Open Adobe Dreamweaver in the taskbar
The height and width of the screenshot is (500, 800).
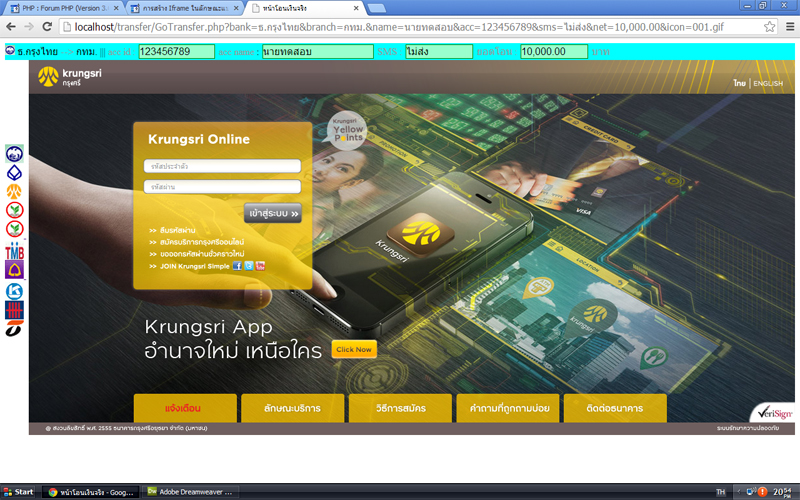[190, 492]
